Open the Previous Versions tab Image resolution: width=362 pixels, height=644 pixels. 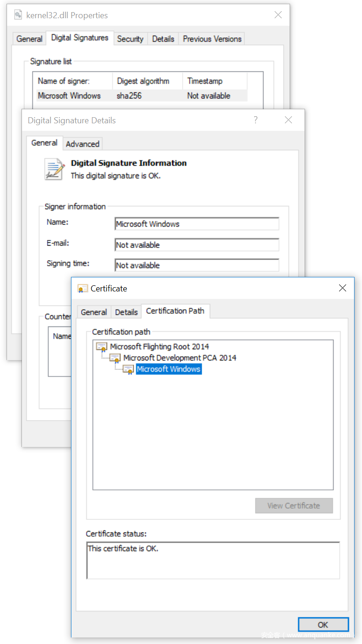(212, 39)
